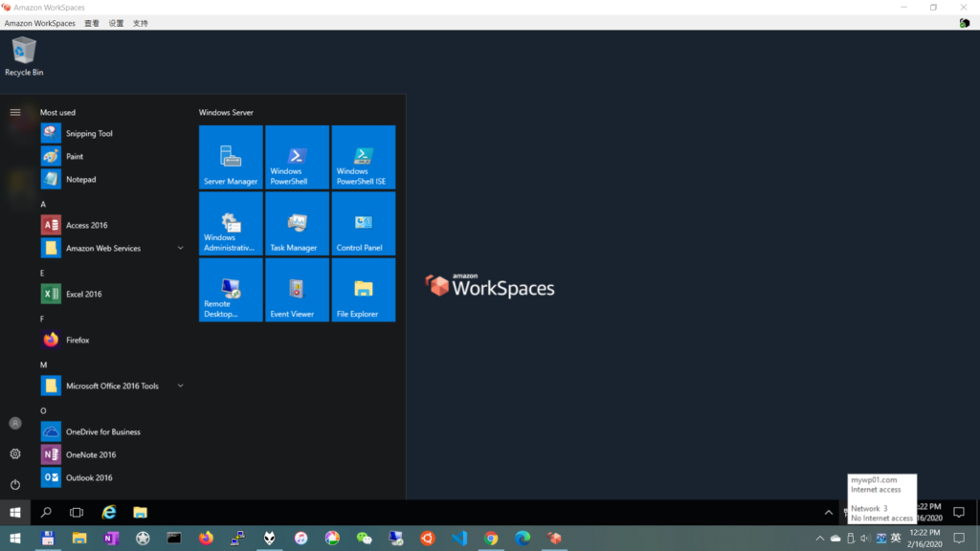Screen dimensions: 980x551
Task: Expand the Amazon Web Services folder
Action: coord(180,249)
